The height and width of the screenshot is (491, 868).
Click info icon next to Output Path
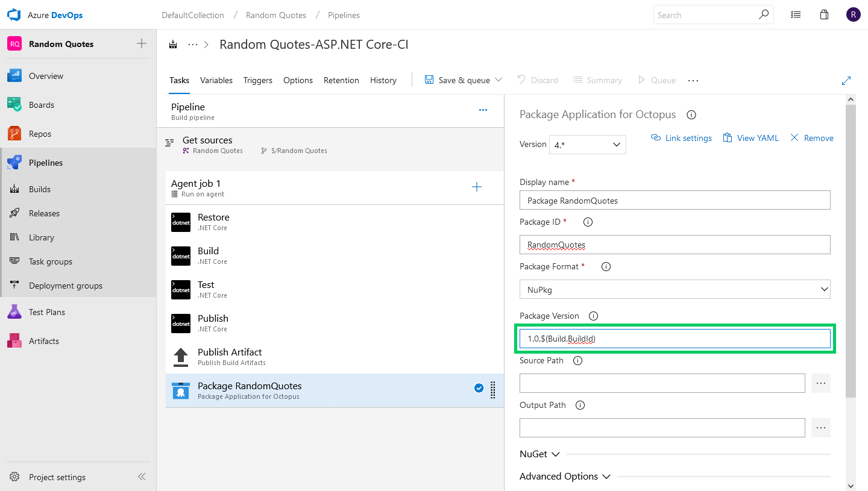click(x=580, y=405)
